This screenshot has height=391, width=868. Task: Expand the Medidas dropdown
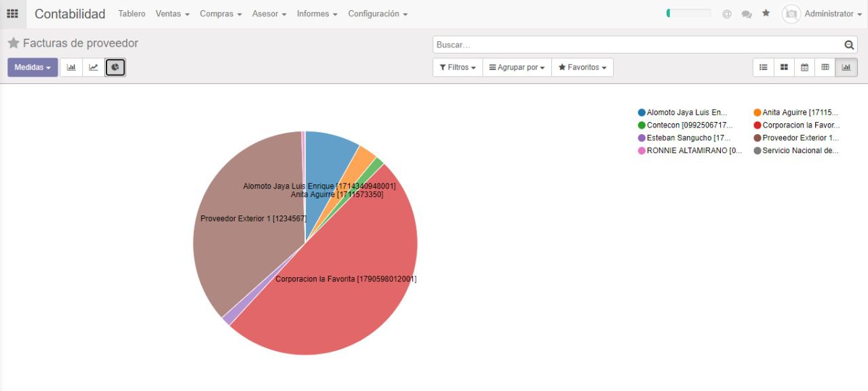click(33, 67)
